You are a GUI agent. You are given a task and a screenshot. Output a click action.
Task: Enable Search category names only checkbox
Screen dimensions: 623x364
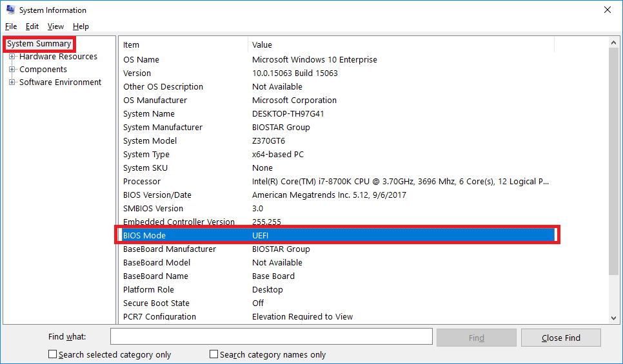213,354
